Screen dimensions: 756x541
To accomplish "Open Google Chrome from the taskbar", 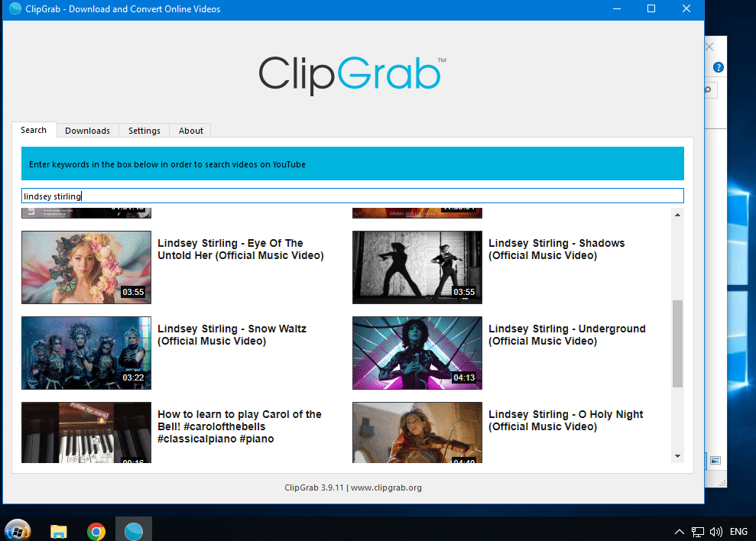I will click(96, 531).
